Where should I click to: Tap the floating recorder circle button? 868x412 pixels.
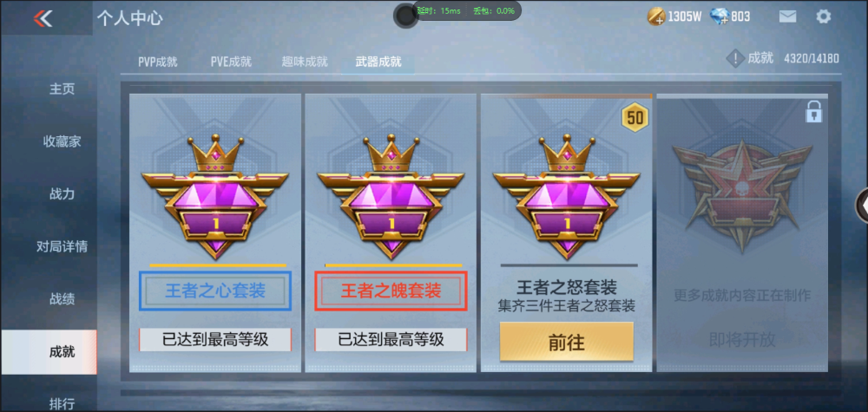[x=406, y=16]
